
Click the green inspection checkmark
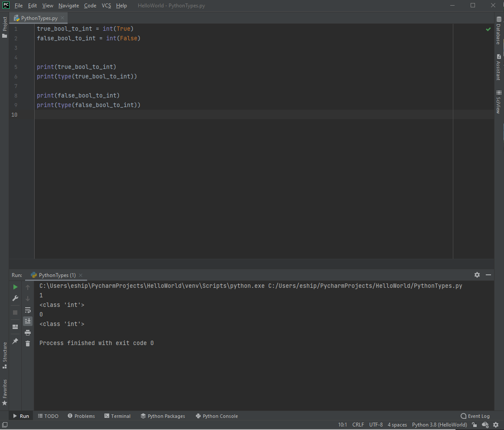(x=488, y=29)
